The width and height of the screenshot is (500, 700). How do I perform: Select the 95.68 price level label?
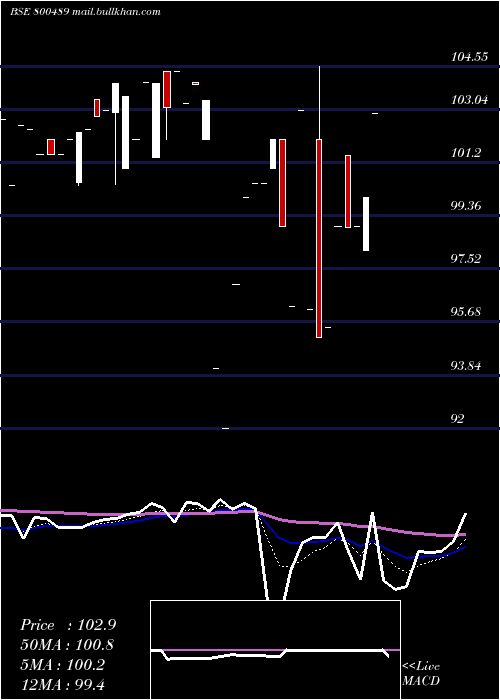pyautogui.click(x=466, y=311)
